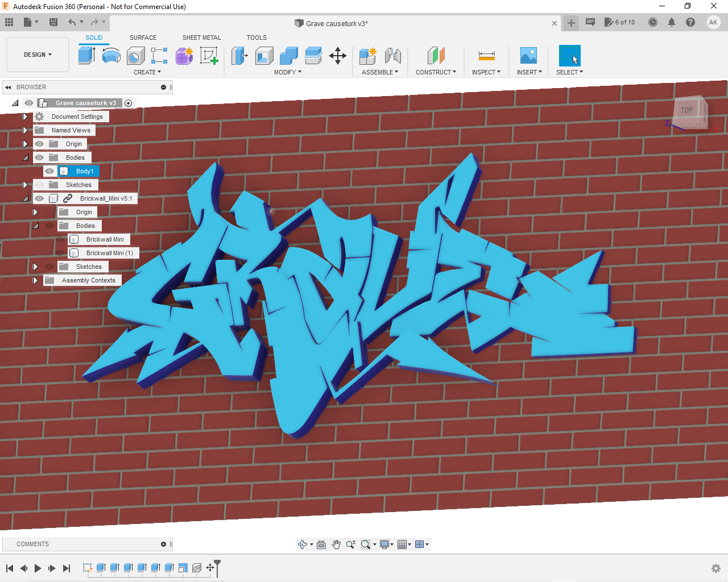Screen dimensions: 728x582
Task: Click the Look At icon in navigation bar
Action: pyautogui.click(x=321, y=544)
